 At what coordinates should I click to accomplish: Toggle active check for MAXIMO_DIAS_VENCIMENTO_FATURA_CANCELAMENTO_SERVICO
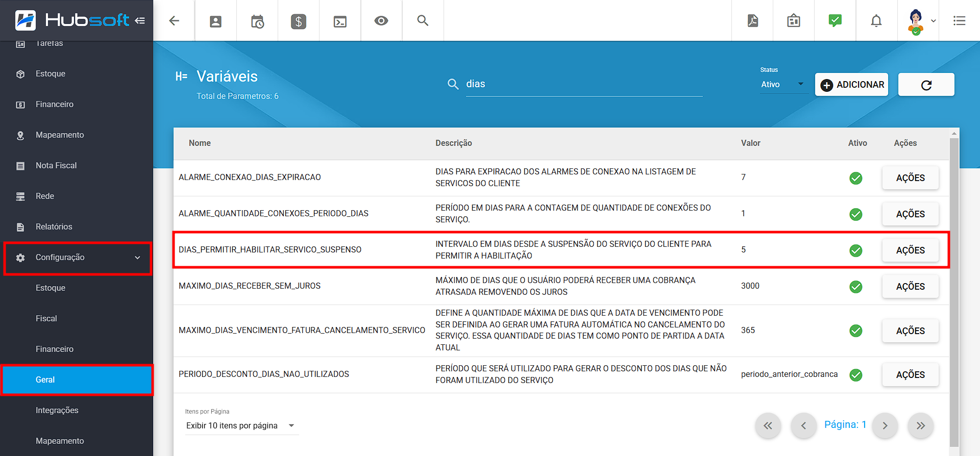[x=856, y=331]
